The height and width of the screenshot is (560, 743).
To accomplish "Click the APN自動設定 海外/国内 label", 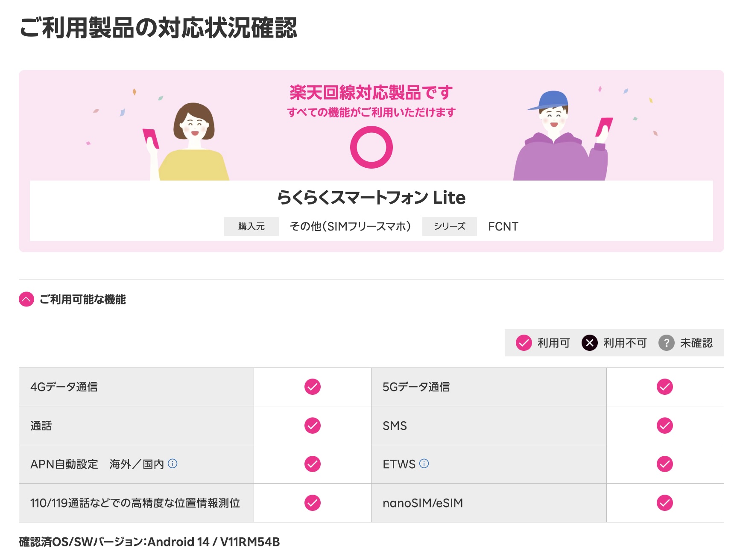I will click(97, 464).
